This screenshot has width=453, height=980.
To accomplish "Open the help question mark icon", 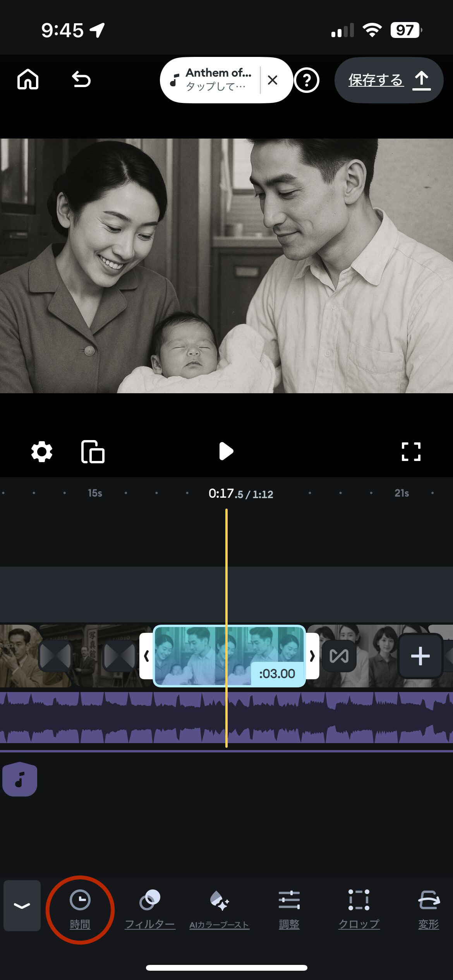I will pos(307,81).
